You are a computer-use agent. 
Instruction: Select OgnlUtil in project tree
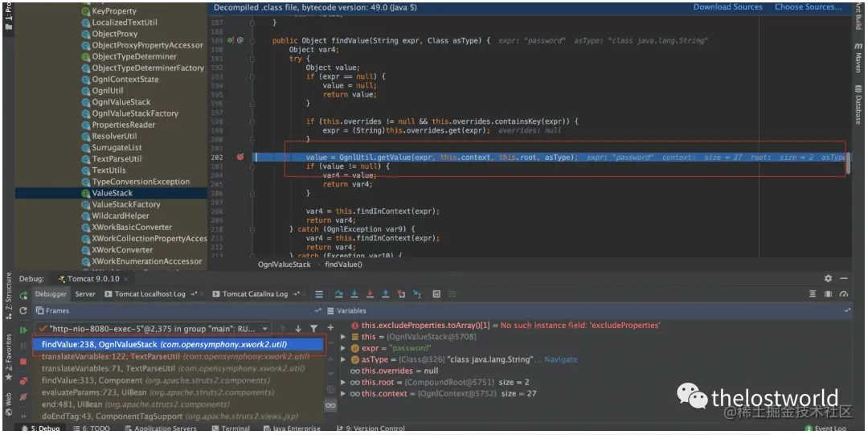(x=108, y=91)
